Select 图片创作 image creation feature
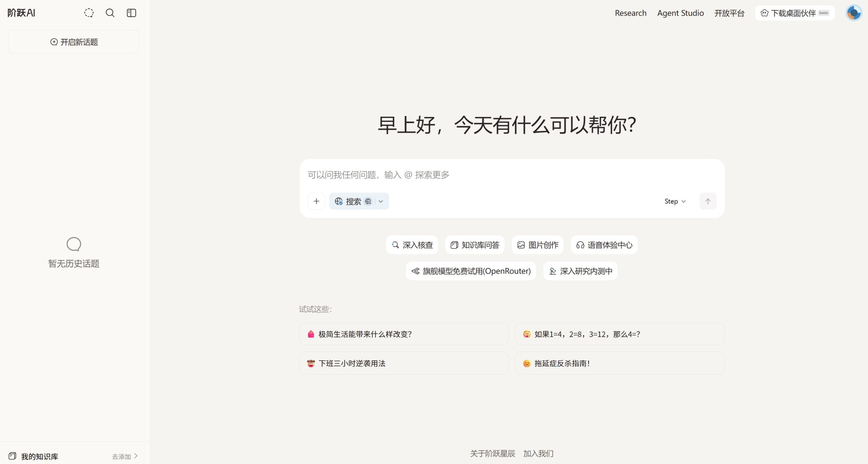 (x=537, y=245)
